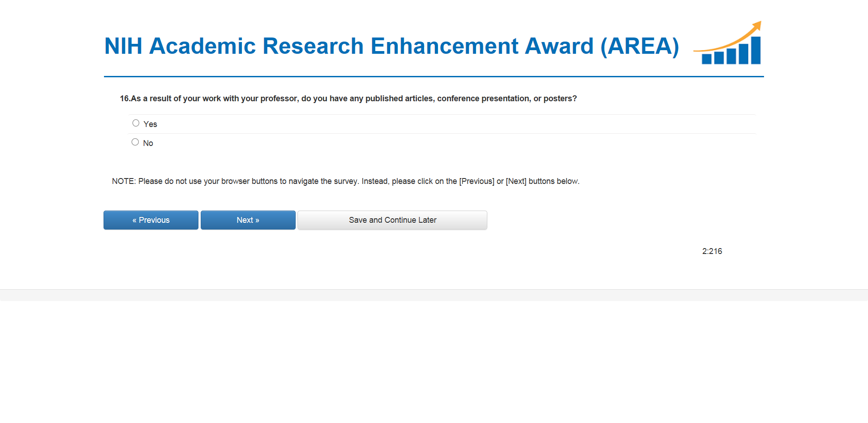Click the word "(AREA)" in the title
The image size is (868, 423).
(639, 46)
